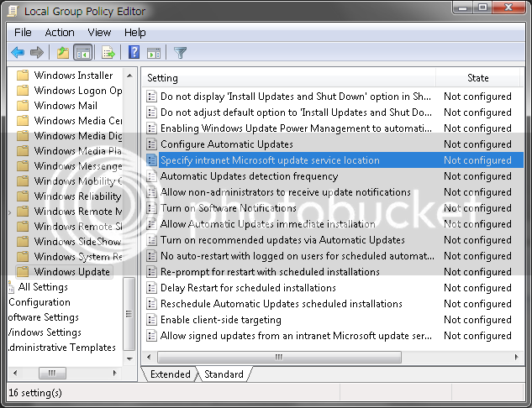
Task: Select Windows Media Cen tree folder
Action: tap(69, 121)
